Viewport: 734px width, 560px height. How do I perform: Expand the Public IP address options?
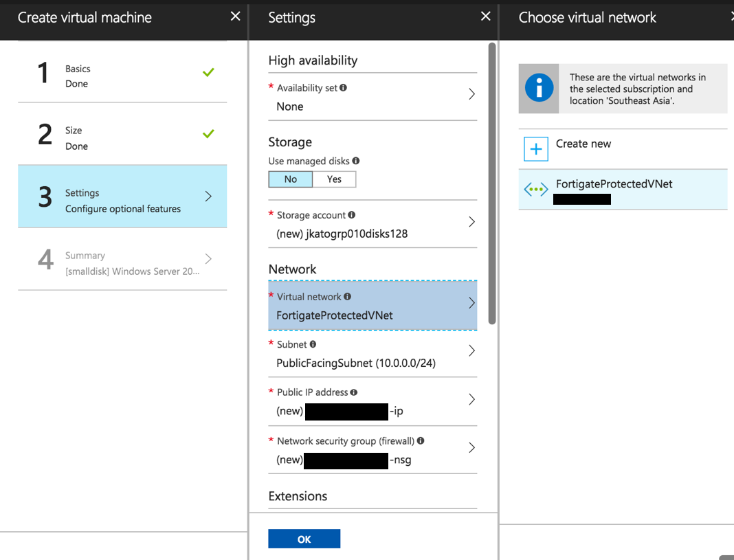(x=471, y=399)
